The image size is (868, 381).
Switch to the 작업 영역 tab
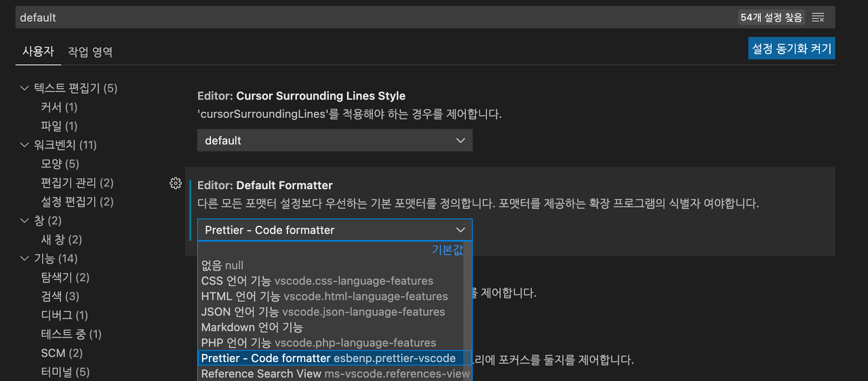click(x=90, y=52)
